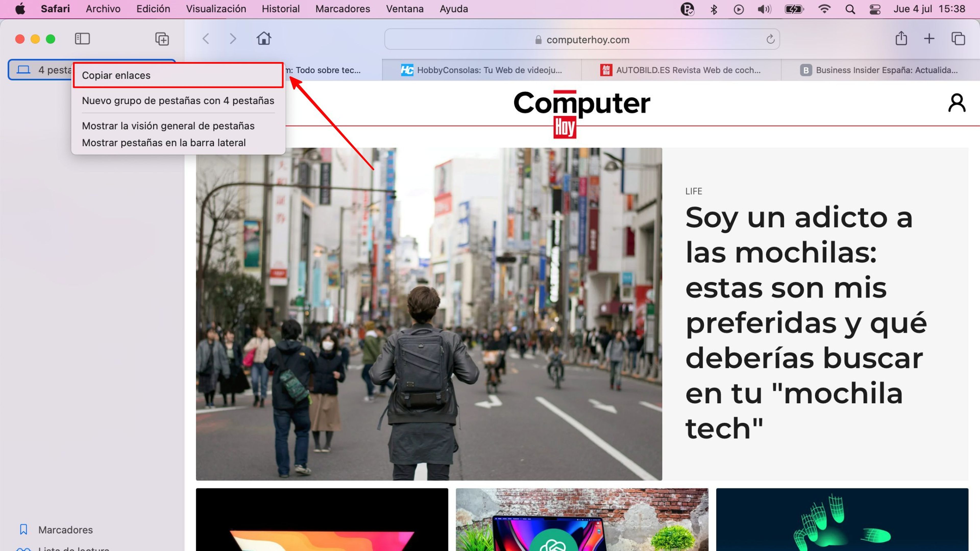Open the Ayuda menu
980x551 pixels.
[454, 9]
